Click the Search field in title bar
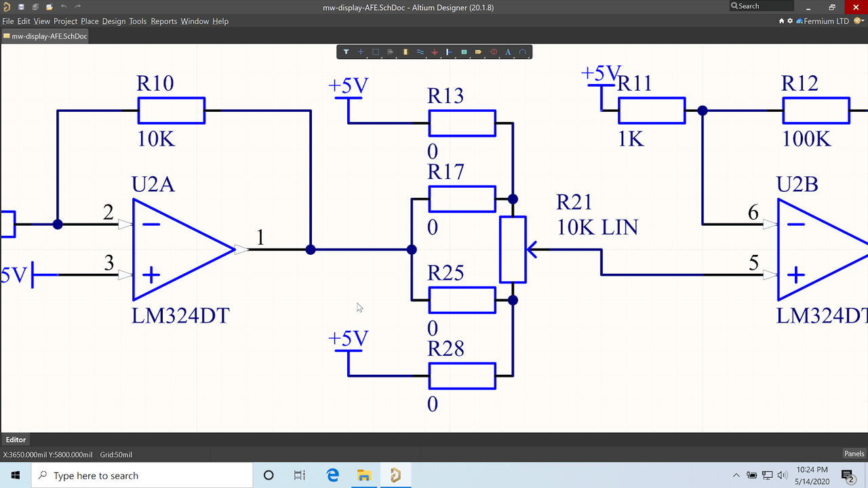 pyautogui.click(x=761, y=6)
